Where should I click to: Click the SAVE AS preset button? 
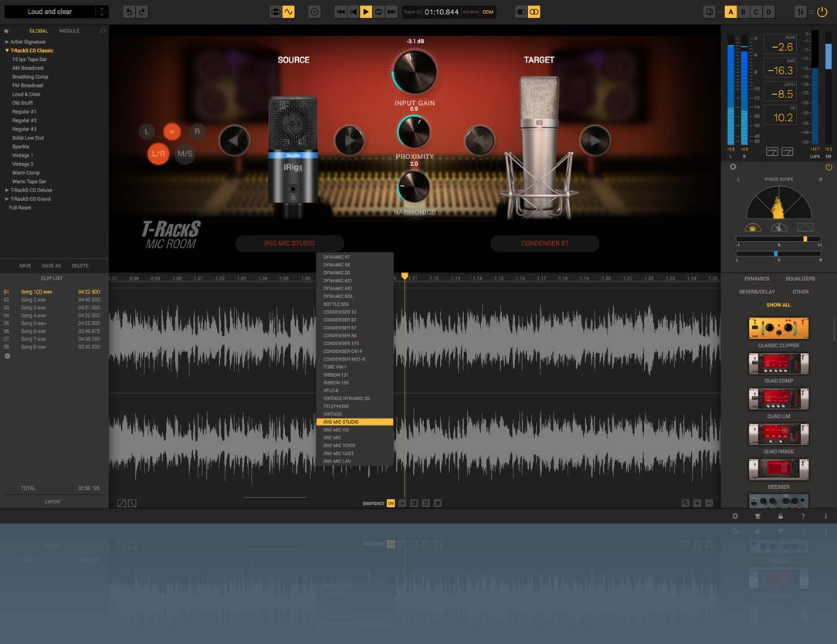pos(51,266)
